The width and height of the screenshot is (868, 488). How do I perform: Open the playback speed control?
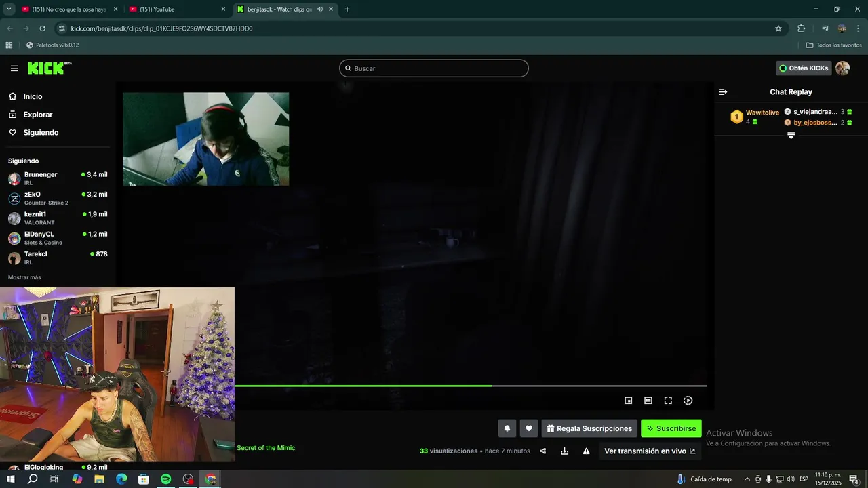[688, 401]
